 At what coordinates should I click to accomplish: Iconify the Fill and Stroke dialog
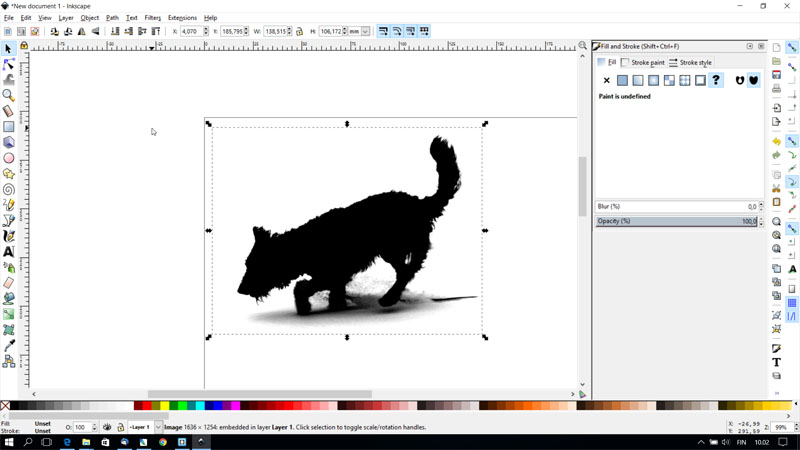(x=749, y=46)
